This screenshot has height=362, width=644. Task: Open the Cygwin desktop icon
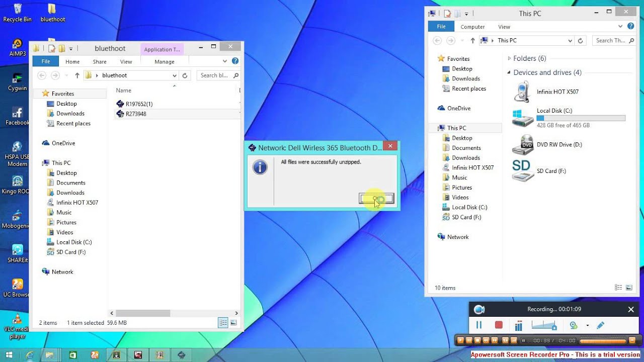[18, 82]
